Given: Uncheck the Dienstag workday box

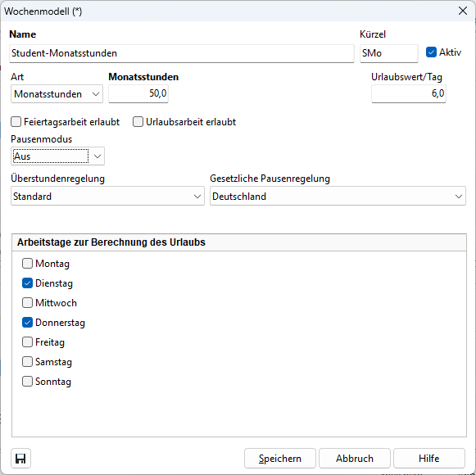Looking at the screenshot, I should [27, 283].
